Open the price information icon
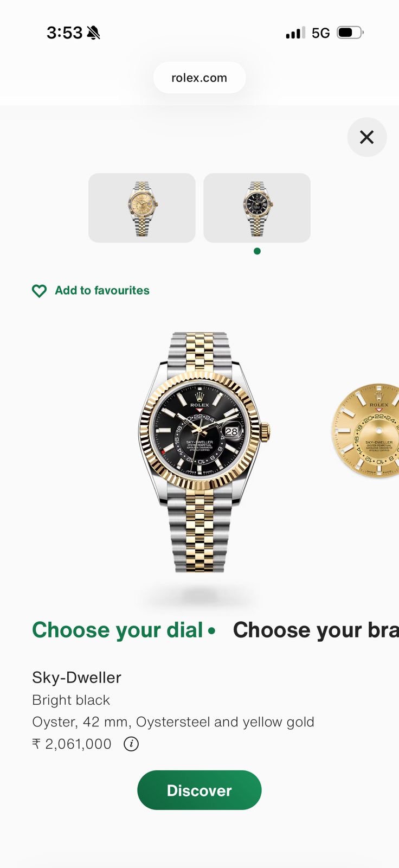Image resolution: width=399 pixels, height=868 pixels. click(x=131, y=744)
